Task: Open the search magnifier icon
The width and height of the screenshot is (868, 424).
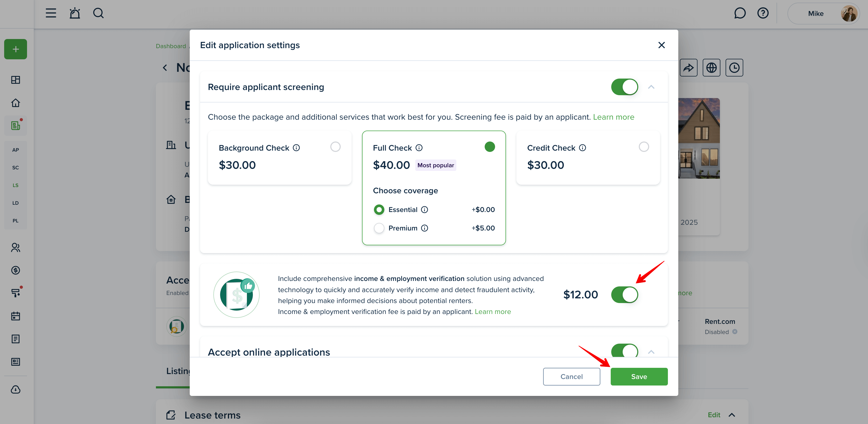Action: (98, 13)
